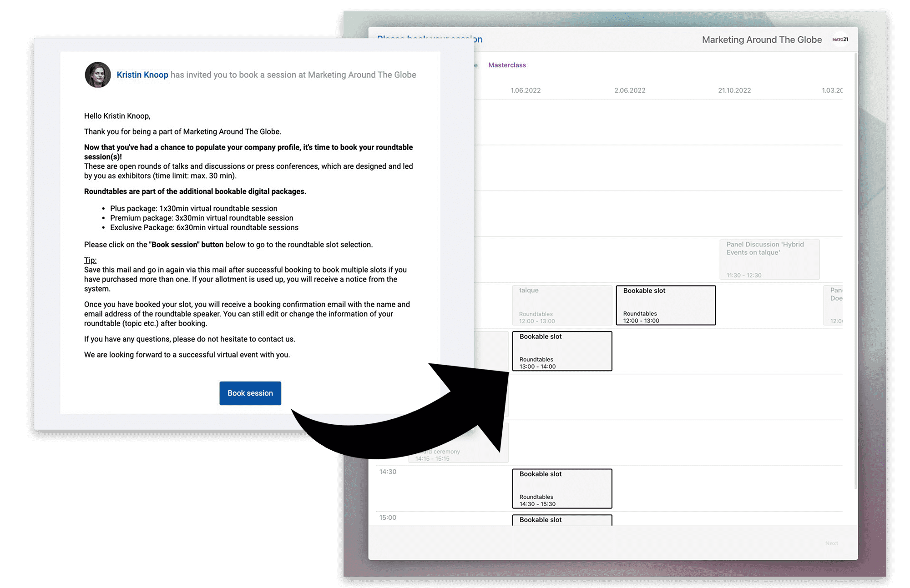Click Kristin Knoop's profile avatar
910x588 pixels.
98,75
